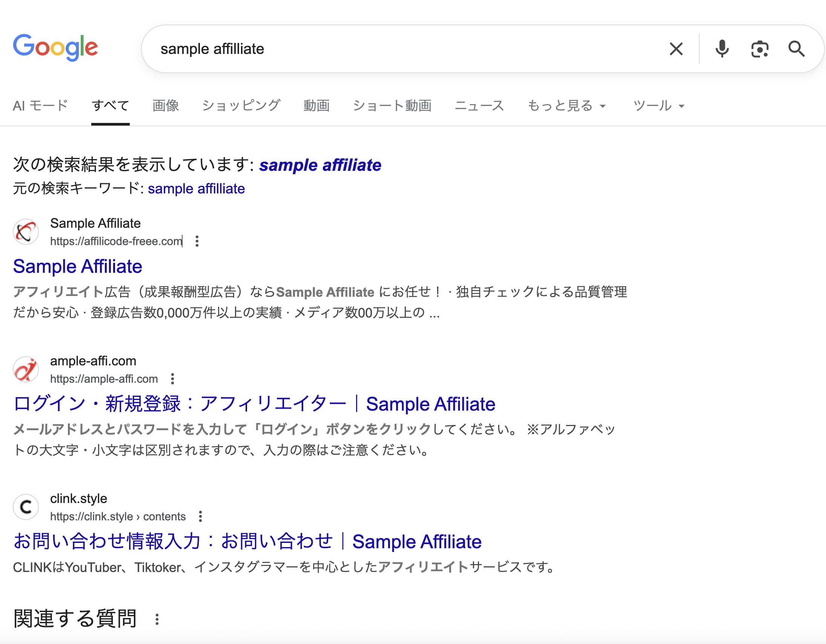Start voice search with microphone icon
The image size is (826, 644).
tap(722, 49)
